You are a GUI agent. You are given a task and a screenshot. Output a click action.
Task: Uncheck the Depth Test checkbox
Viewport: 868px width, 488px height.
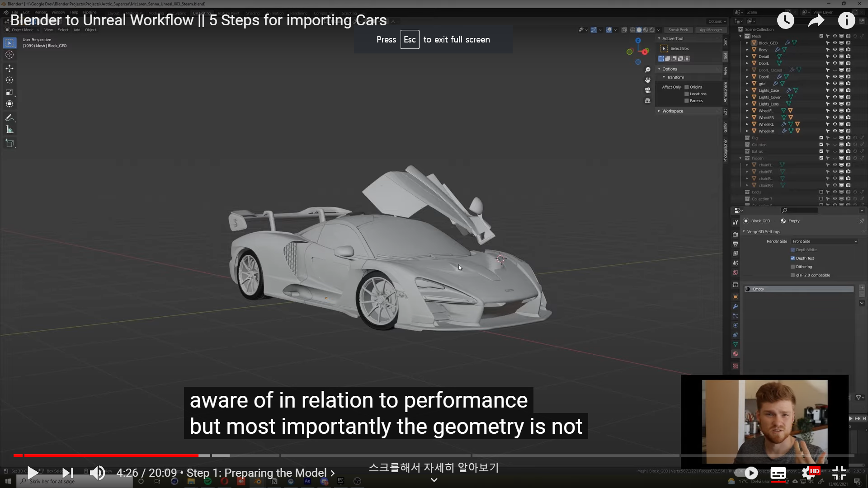coord(793,258)
